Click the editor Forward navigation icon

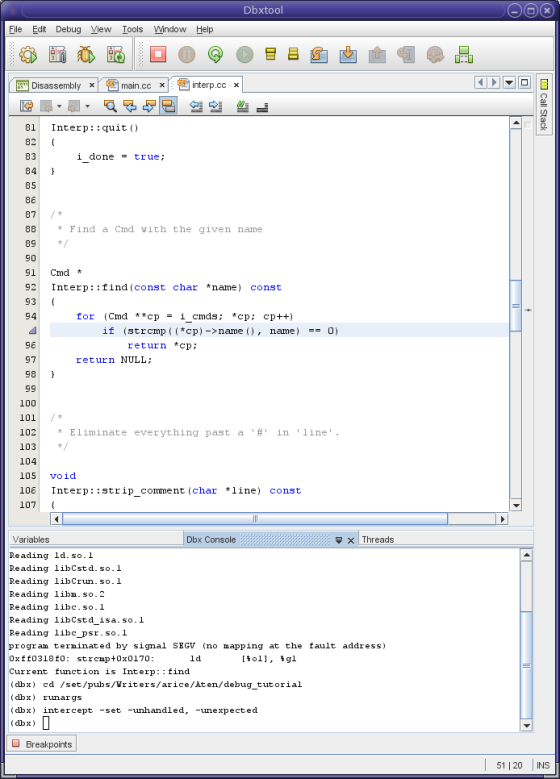75,106
